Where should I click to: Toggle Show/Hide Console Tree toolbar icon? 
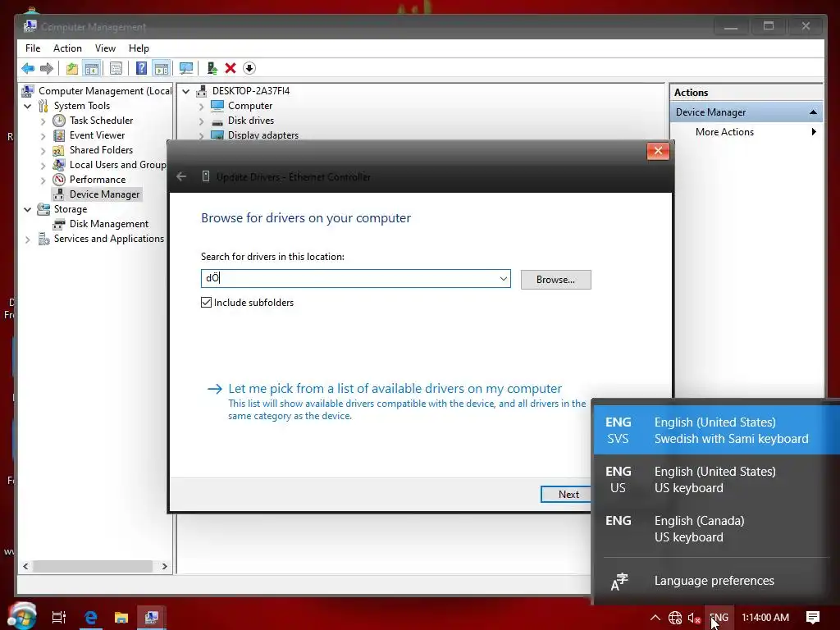click(92, 68)
